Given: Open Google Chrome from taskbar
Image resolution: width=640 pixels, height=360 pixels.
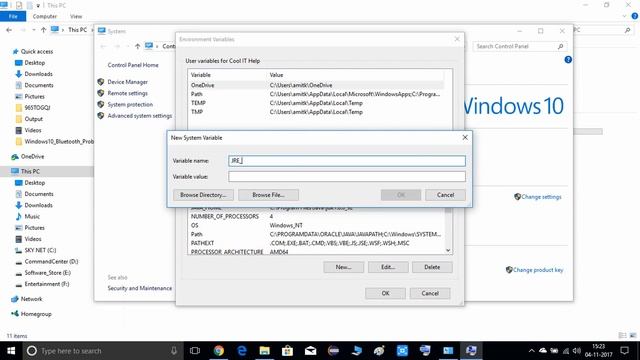Looking at the screenshot, I should (219, 351).
